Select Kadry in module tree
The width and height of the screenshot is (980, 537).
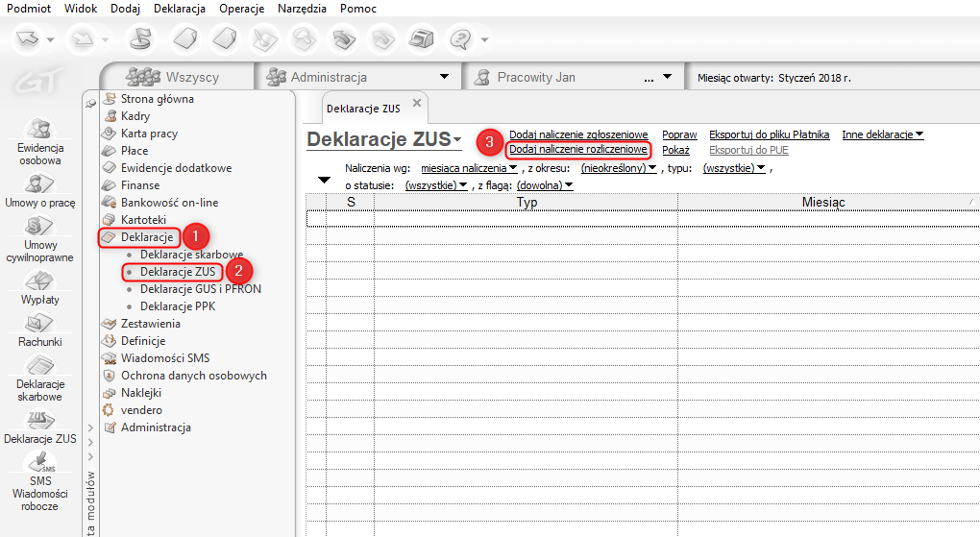click(x=135, y=116)
